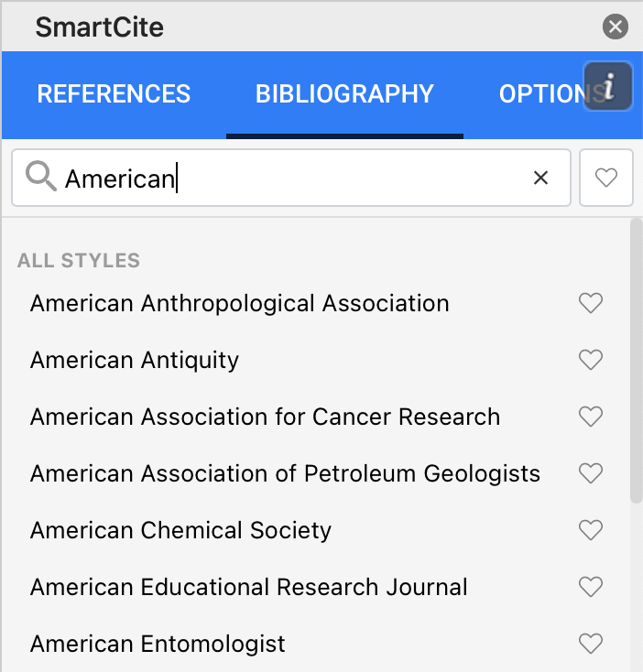Select American Entomologist from the list
The width and height of the screenshot is (643, 672).
pos(158,644)
